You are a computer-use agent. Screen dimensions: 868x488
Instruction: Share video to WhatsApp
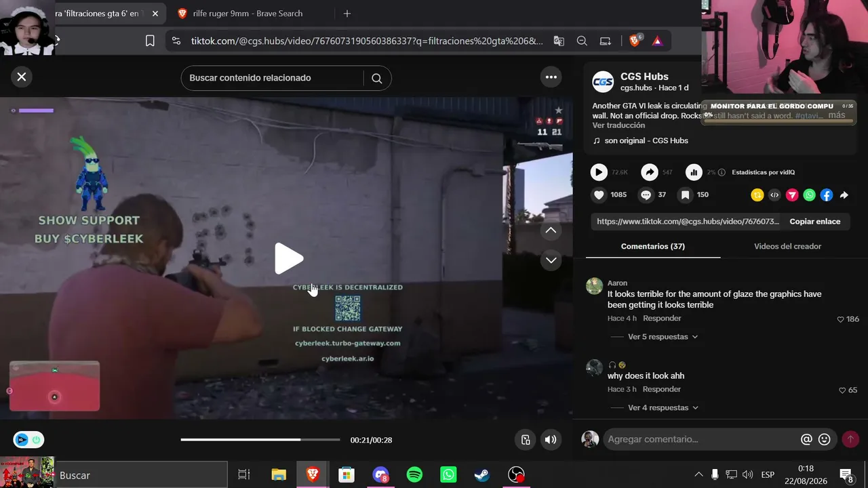click(x=809, y=195)
